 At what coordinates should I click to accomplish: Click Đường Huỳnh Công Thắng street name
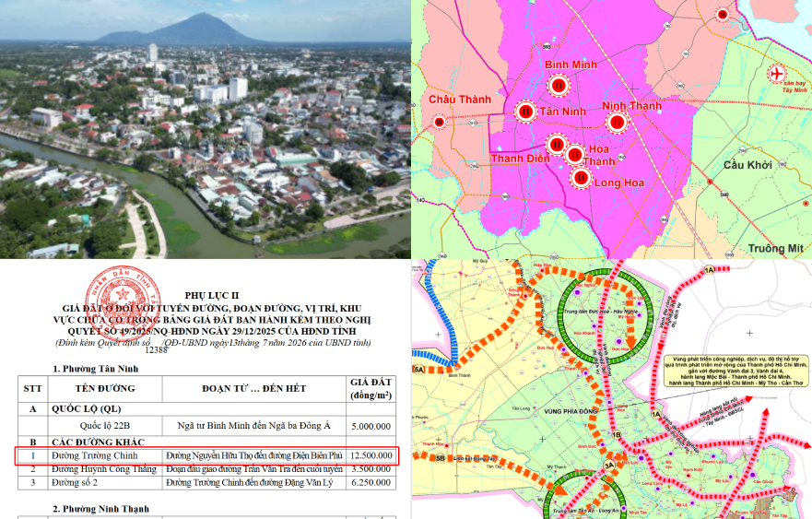pos(103,469)
